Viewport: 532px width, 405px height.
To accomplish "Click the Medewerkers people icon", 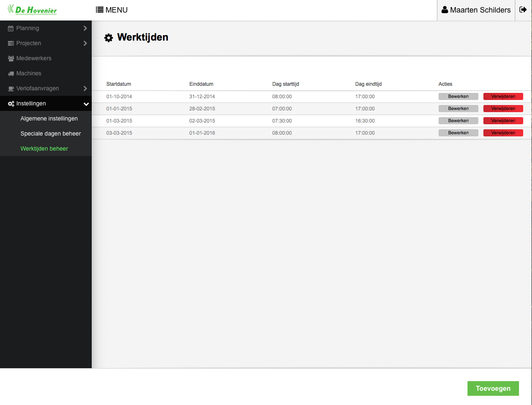I will pyautogui.click(x=11, y=59).
